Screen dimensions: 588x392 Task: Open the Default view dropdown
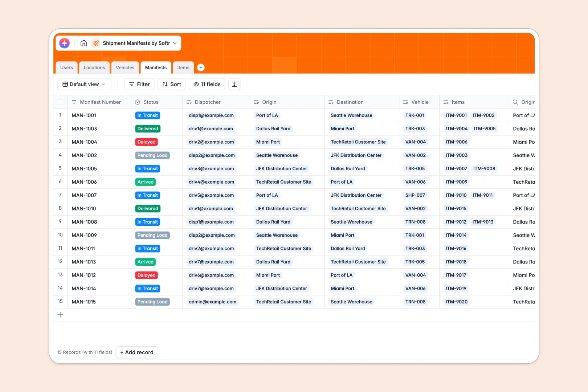[x=84, y=84]
